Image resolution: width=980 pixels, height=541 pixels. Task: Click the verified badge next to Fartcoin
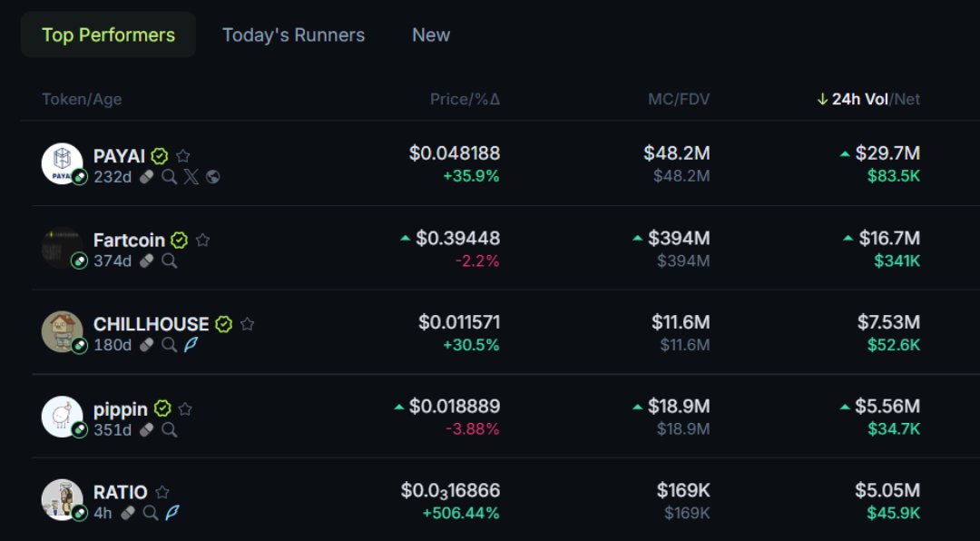180,241
